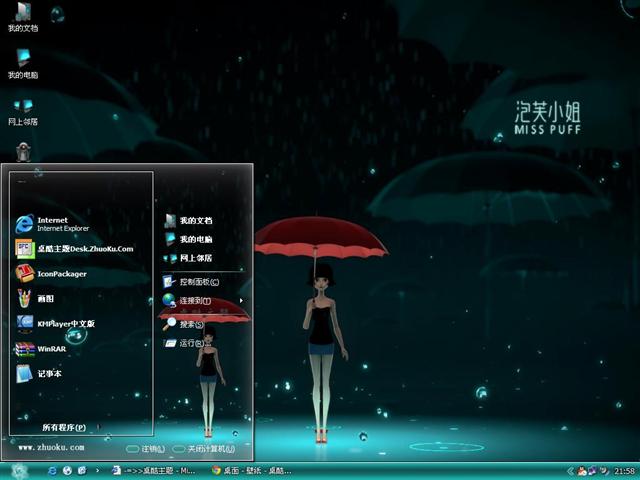Open 网上邻居 in Start menu right column
Image resolution: width=640 pixels, height=480 pixels.
click(188, 258)
